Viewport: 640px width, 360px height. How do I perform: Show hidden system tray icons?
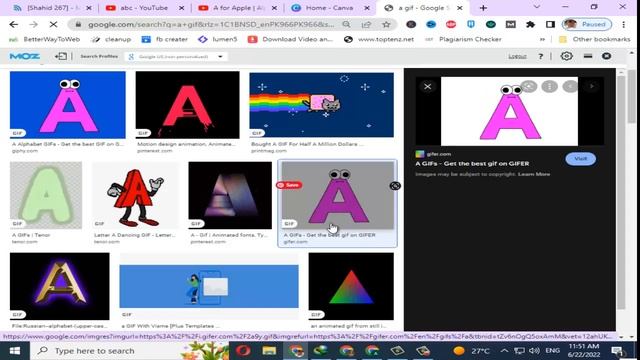click(504, 351)
